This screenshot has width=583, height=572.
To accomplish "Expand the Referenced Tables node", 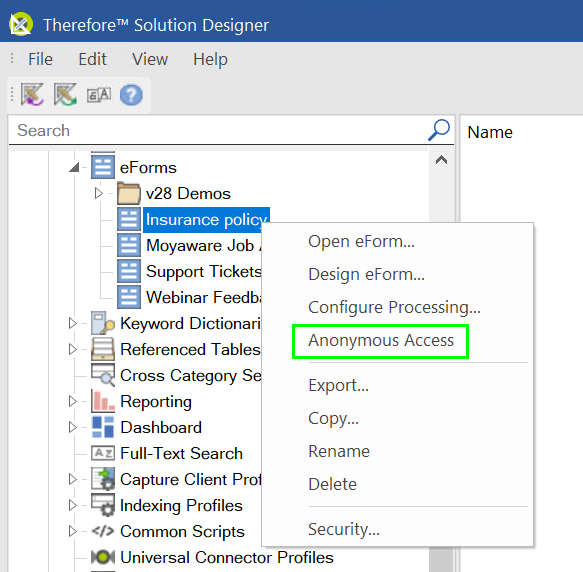I will 73,349.
